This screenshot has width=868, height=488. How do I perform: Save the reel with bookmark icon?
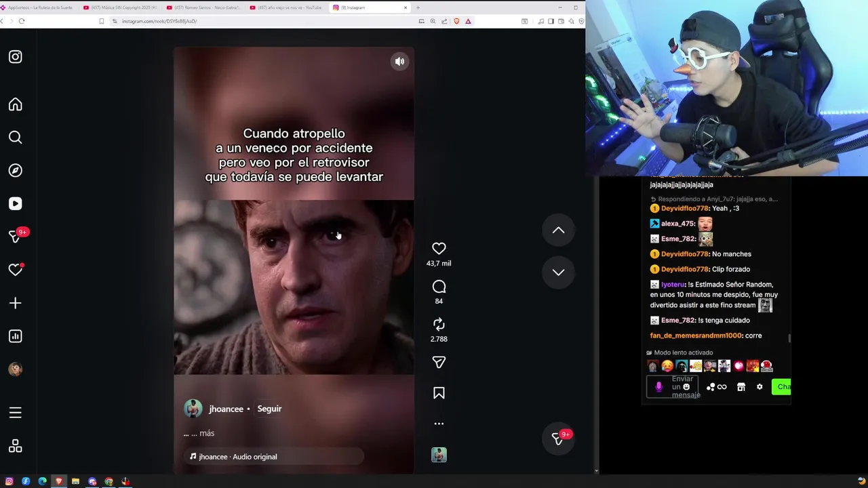click(439, 393)
